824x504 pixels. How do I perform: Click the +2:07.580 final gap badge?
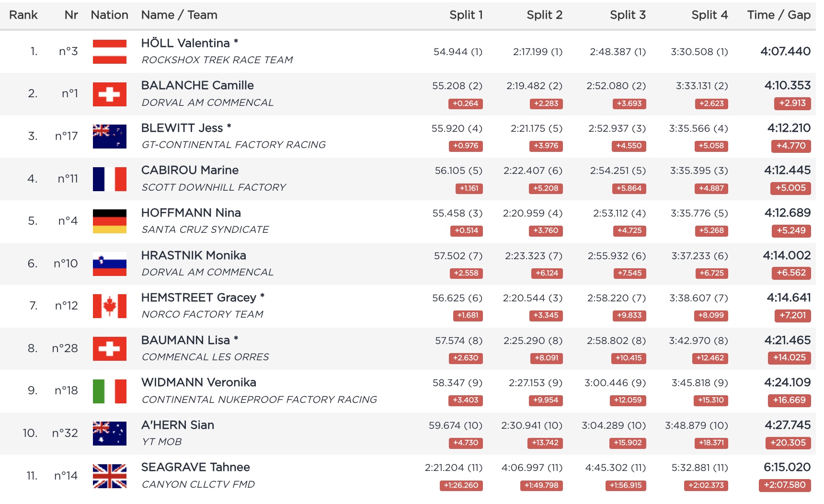click(x=785, y=485)
